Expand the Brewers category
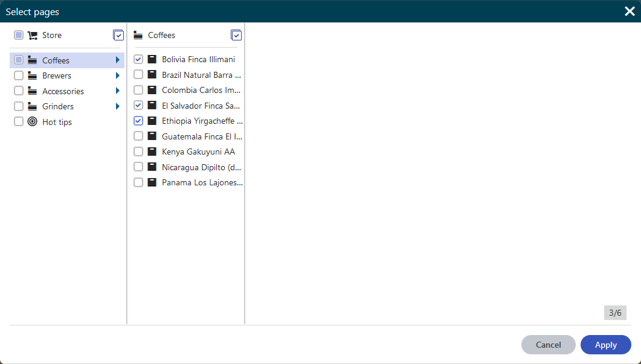 click(x=117, y=75)
